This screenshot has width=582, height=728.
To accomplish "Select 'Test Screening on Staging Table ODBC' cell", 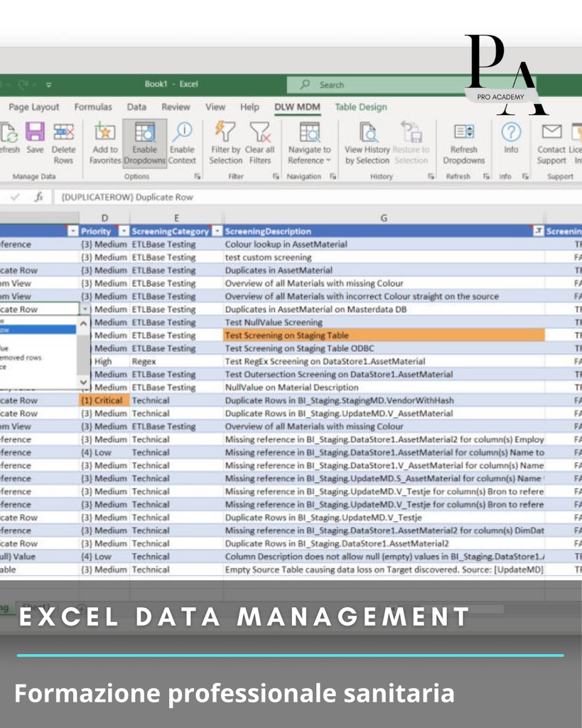I will pos(384,348).
